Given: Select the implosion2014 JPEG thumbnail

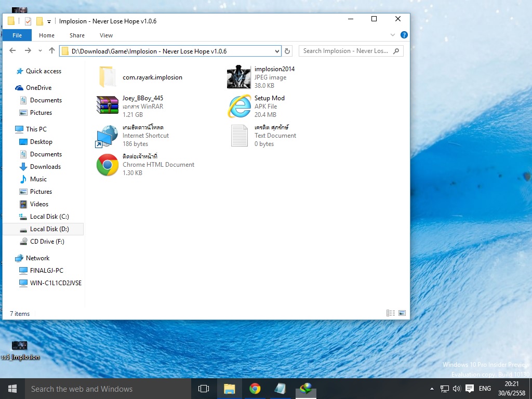Looking at the screenshot, I should click(x=238, y=77).
